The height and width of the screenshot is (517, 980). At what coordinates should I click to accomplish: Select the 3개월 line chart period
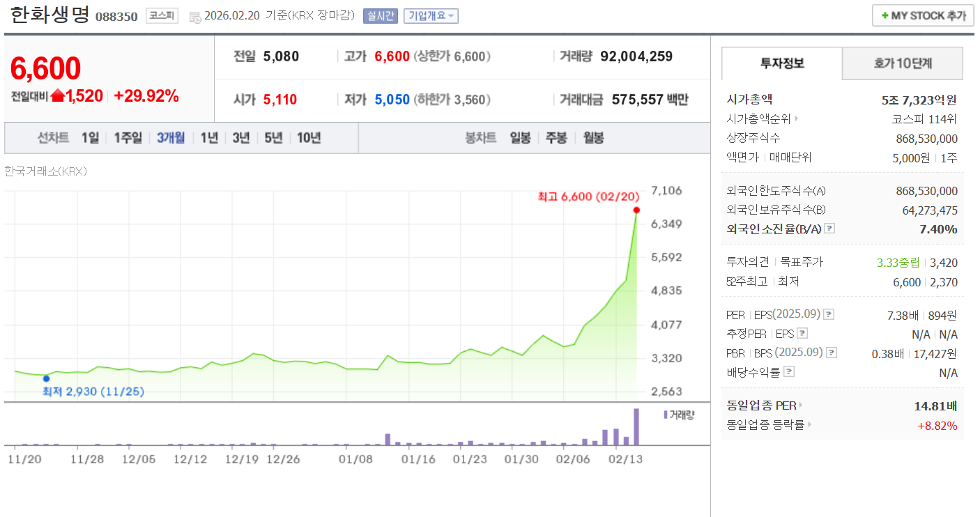pyautogui.click(x=171, y=138)
